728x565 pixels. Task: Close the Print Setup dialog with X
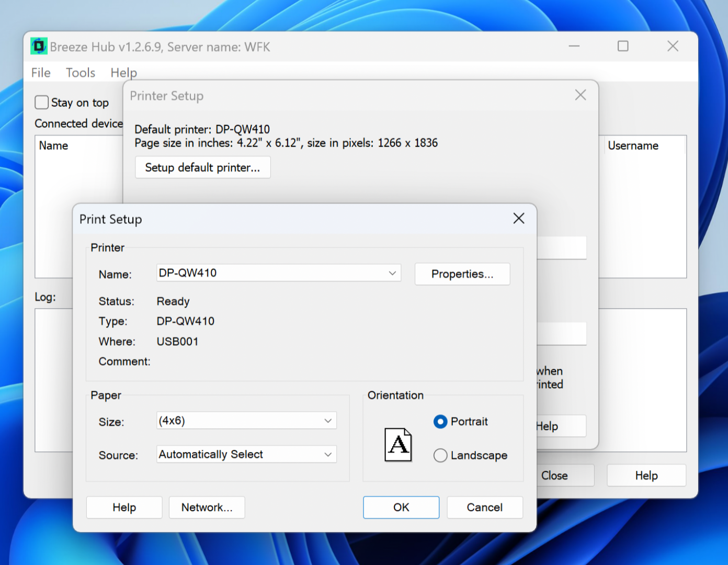tap(518, 219)
